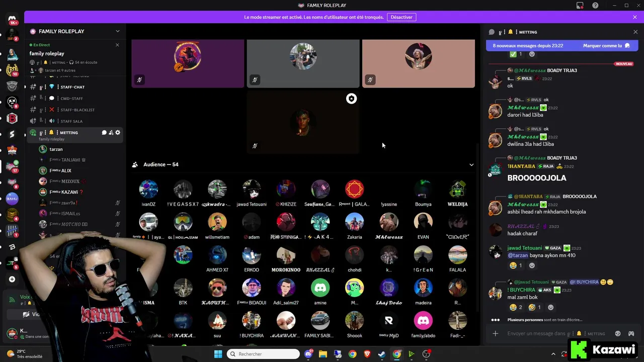Show hidden system tray icons chevron
This screenshot has width=644, height=362.
(x=553, y=354)
